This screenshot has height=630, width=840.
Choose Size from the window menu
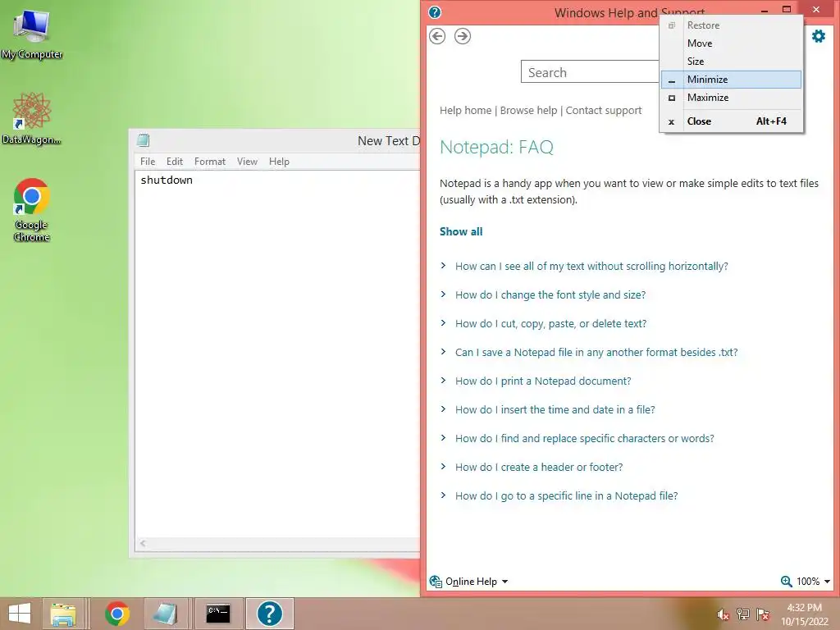pos(731,61)
